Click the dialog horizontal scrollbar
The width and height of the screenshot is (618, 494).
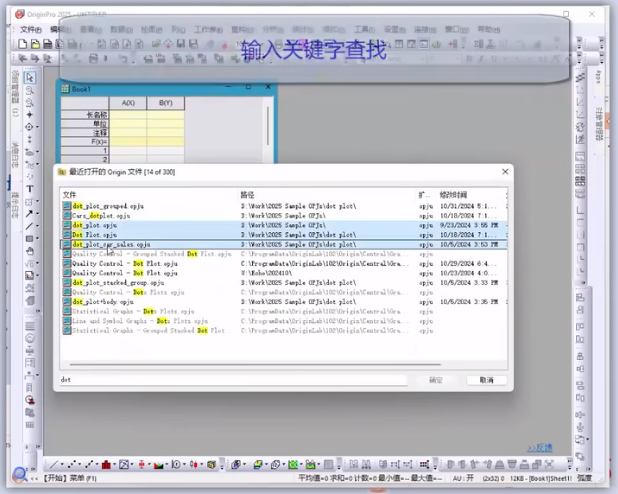coord(255,365)
